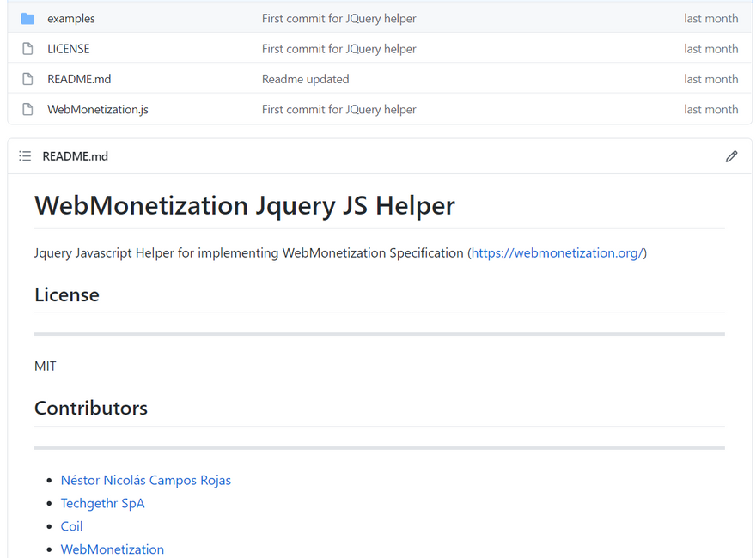Open examples folder's 'First commit' message
This screenshot has width=756, height=558.
tap(338, 19)
